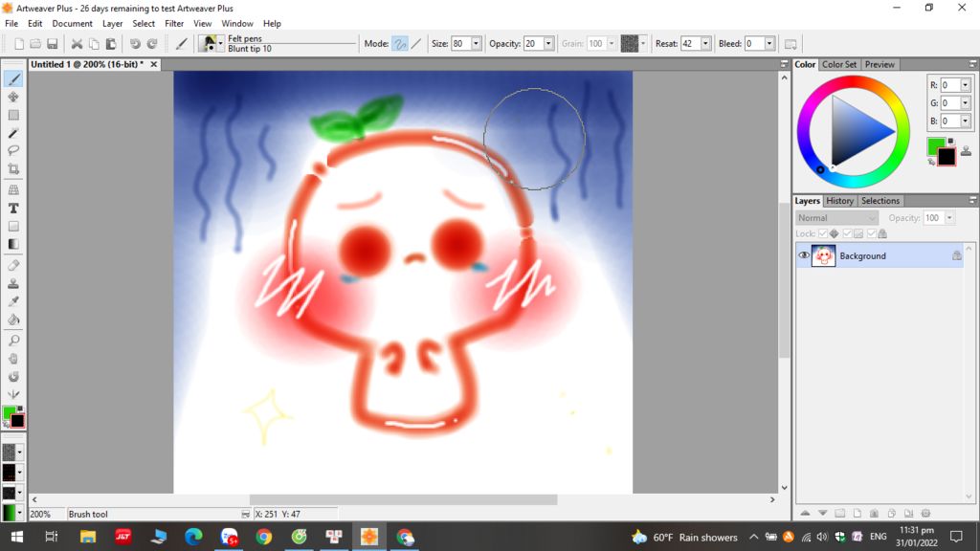Open the Document menu

pyautogui.click(x=72, y=23)
